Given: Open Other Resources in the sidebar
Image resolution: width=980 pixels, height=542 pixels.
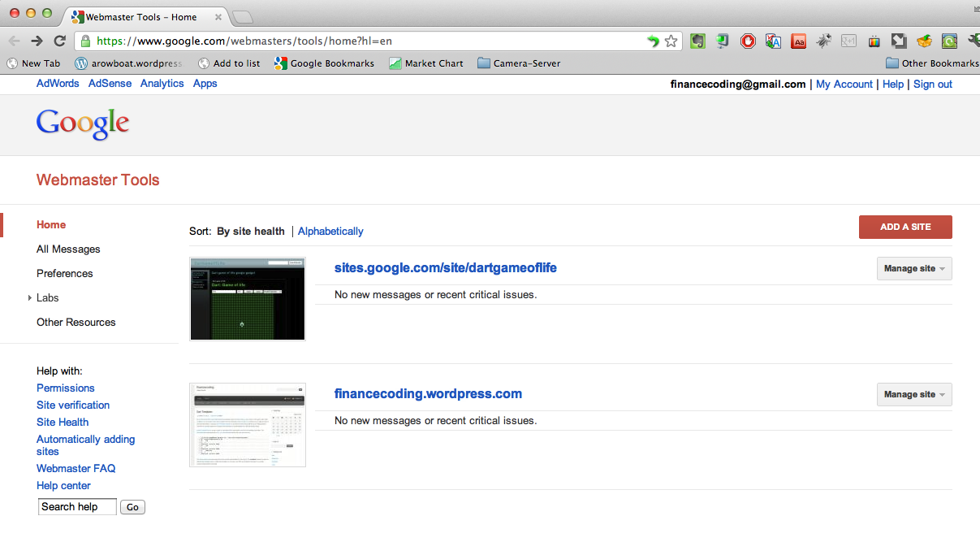Looking at the screenshot, I should click(x=76, y=323).
